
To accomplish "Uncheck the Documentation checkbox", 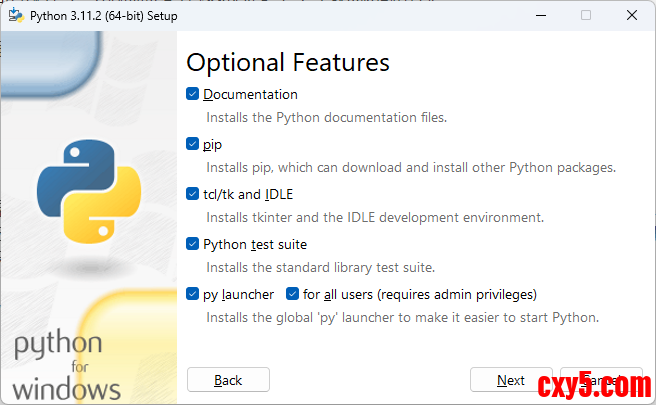I will point(193,94).
